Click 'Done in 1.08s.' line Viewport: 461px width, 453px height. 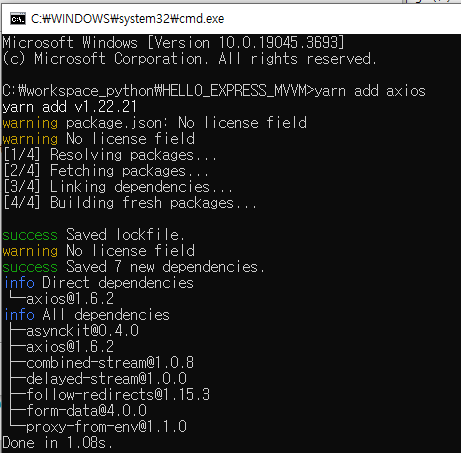point(58,443)
